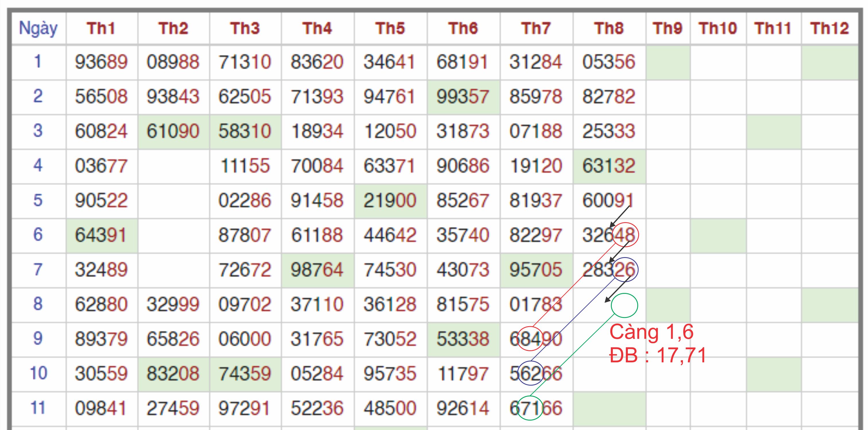This screenshot has height=430, width=868.
Task: Click the red circle around 48
Action: pyautogui.click(x=626, y=235)
